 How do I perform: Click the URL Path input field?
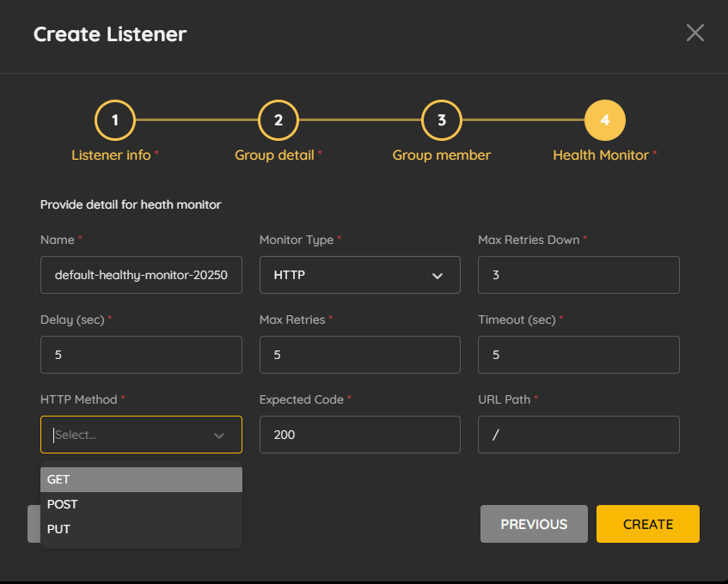578,435
